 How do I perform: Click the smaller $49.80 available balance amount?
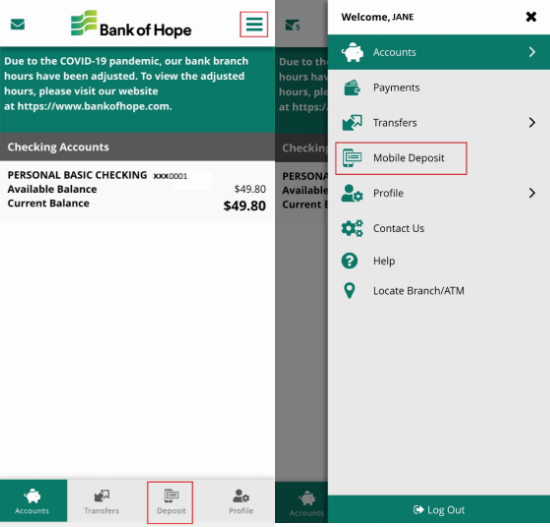coord(250,189)
